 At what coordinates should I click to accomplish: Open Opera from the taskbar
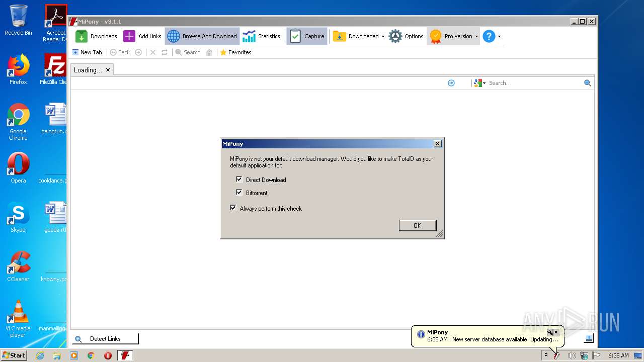(108, 355)
